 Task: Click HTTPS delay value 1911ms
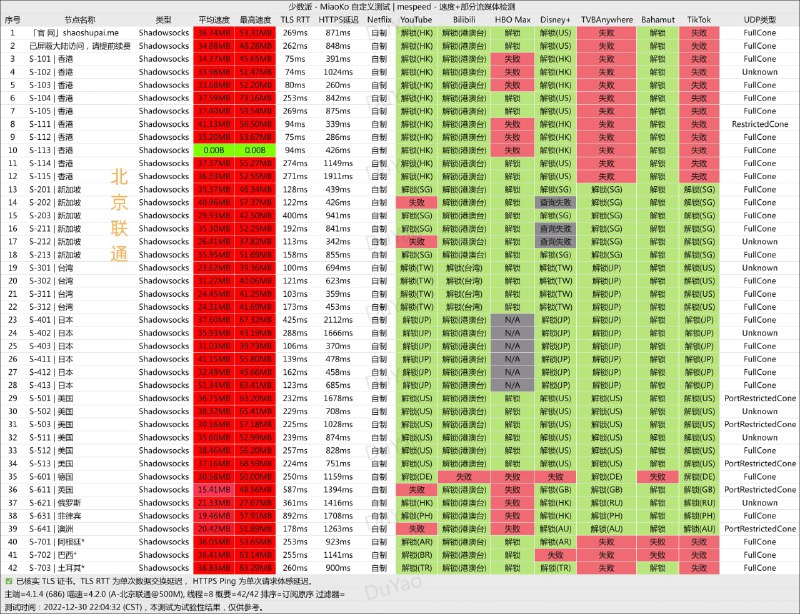(x=338, y=176)
